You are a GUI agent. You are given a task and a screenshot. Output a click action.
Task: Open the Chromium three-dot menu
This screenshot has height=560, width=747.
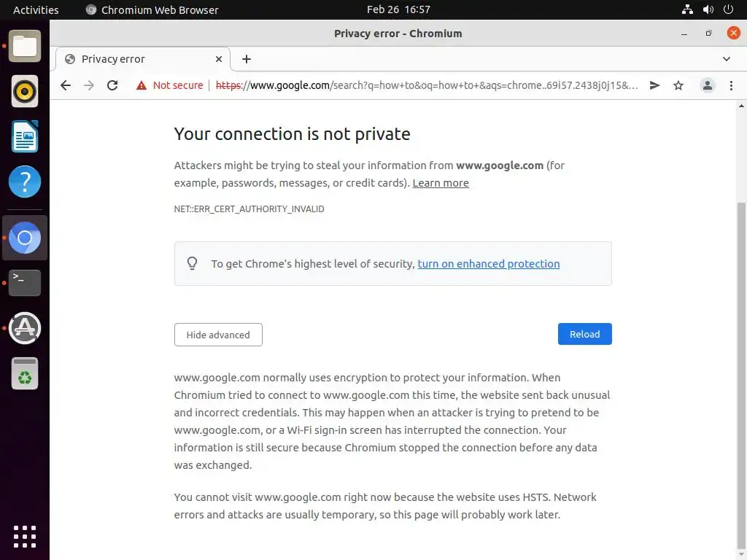point(731,85)
